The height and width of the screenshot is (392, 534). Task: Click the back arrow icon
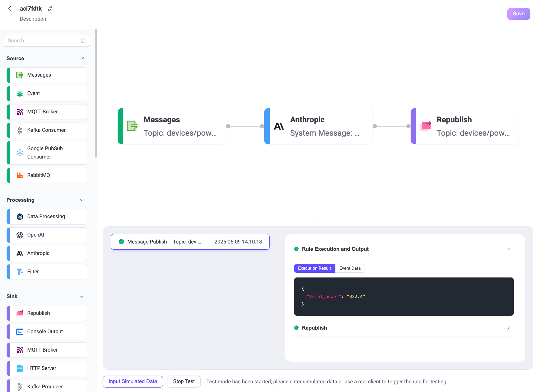[10, 9]
